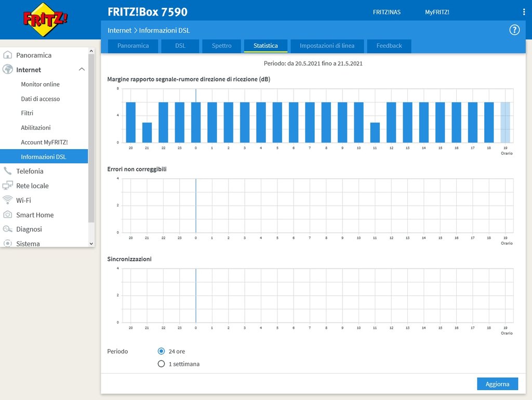Click the Diagnosi icon
The height and width of the screenshot is (400, 532).
click(7, 229)
